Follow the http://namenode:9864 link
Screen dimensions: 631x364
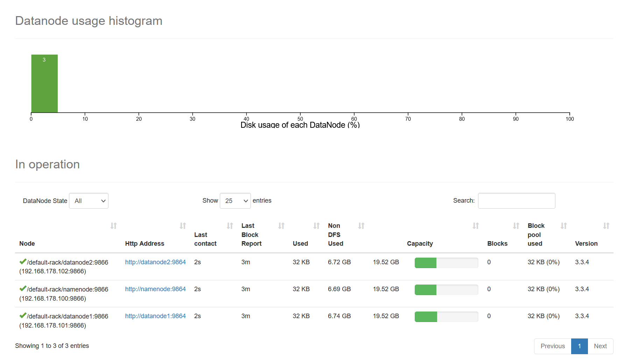tap(155, 289)
